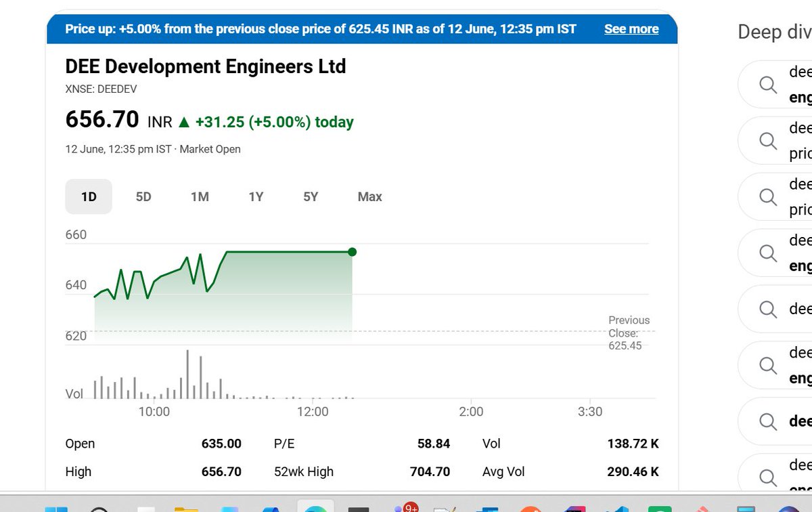Switch chart to 5D range
812x512 pixels.
pyautogui.click(x=143, y=196)
